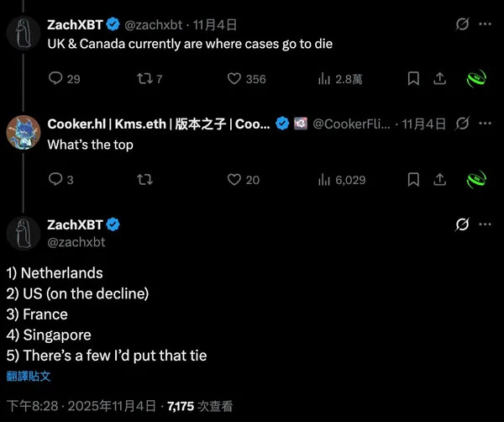504x422 pixels.
Task: Open @zachxbt handle under main post
Action: click(76, 242)
